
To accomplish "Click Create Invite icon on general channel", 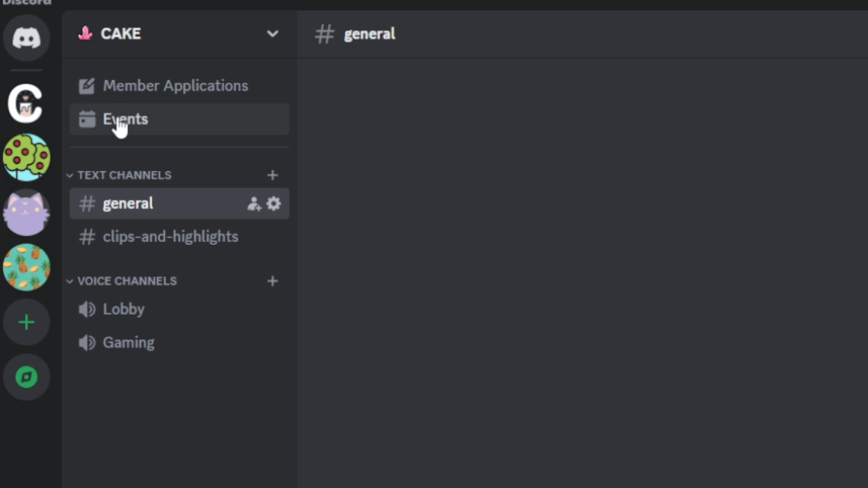I will (x=254, y=203).
